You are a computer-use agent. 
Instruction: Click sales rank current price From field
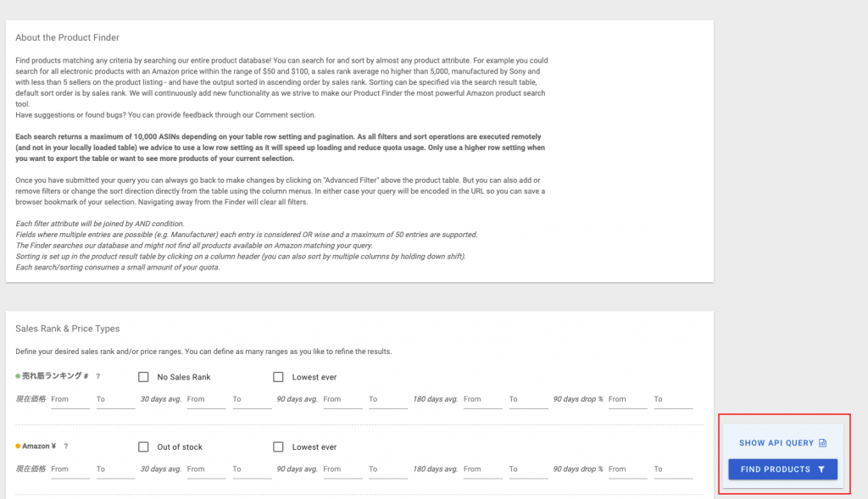70,399
